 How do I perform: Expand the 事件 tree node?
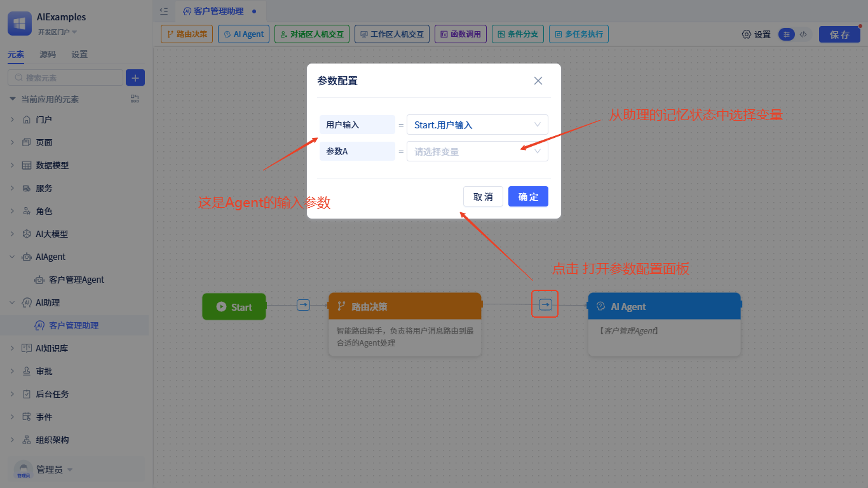point(12,417)
